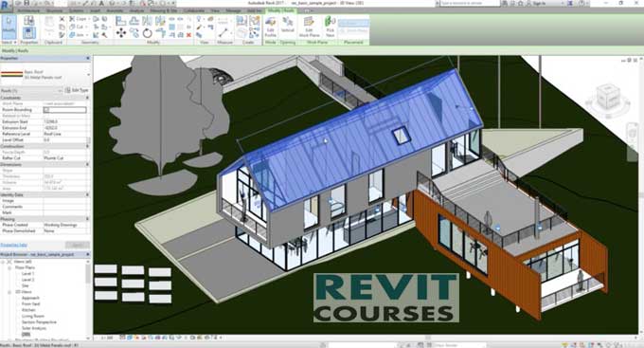644x348 pixels.
Task: Select Level 2 floor plan
Action: [x=27, y=280]
